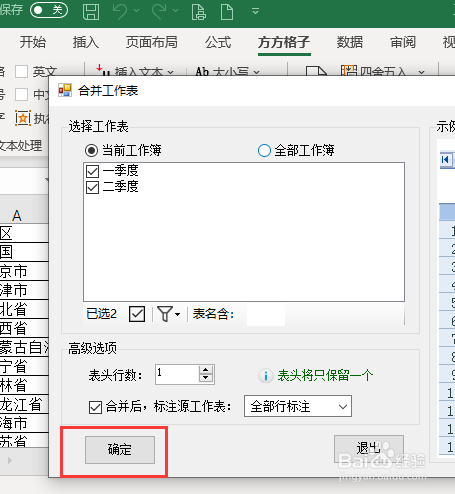Select the cell containing 京市
The image size is (455, 494).
tap(24, 271)
